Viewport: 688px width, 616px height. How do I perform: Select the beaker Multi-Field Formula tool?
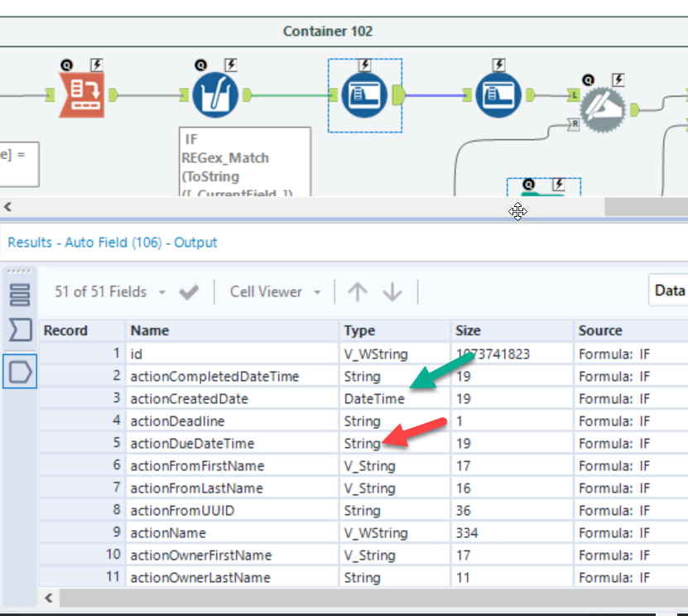(214, 94)
